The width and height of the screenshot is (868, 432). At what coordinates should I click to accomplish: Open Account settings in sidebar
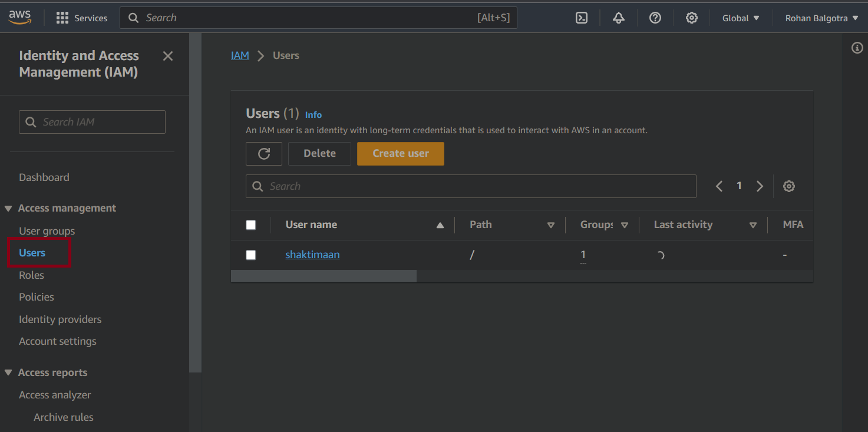58,341
